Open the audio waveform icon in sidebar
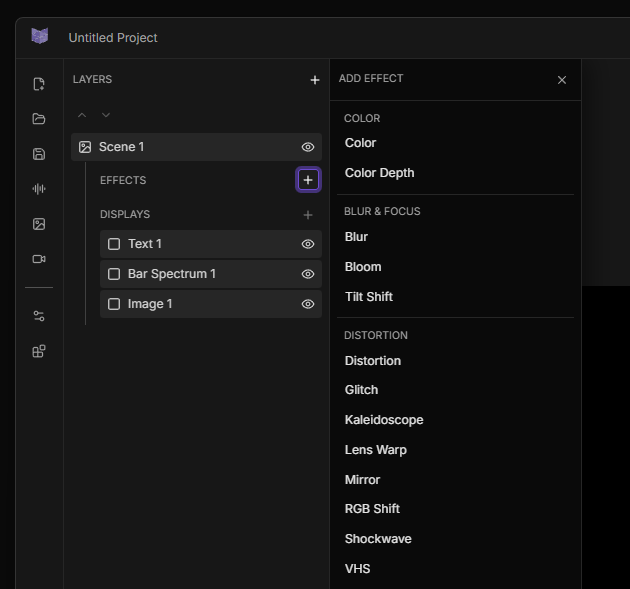Image resolution: width=630 pixels, height=589 pixels. (39, 189)
